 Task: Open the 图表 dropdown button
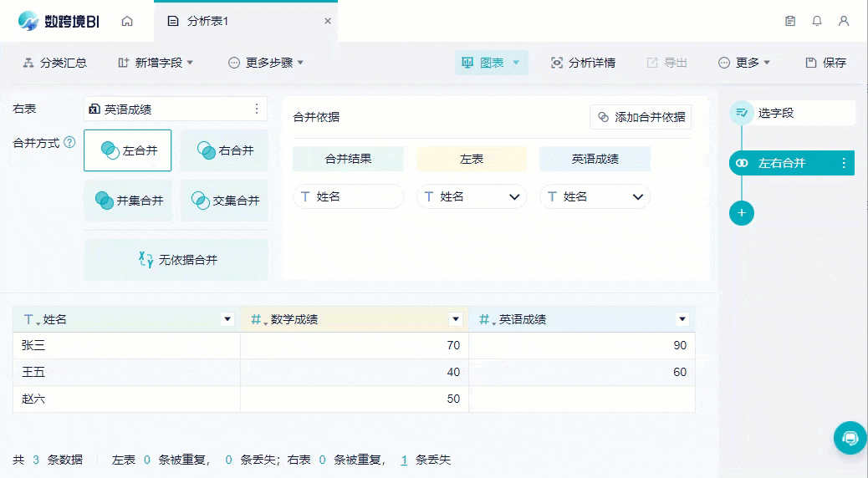492,63
